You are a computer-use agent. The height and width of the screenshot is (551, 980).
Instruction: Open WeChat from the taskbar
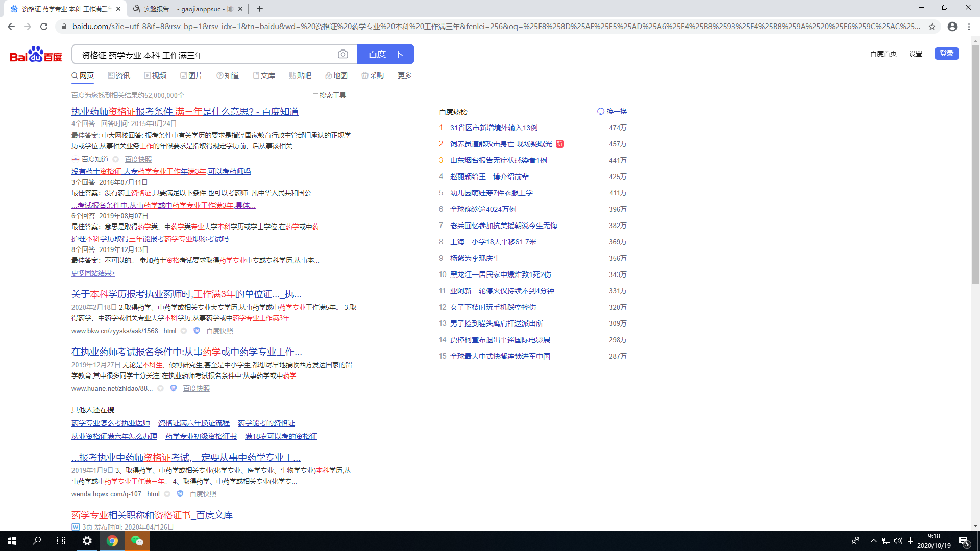pos(137,541)
